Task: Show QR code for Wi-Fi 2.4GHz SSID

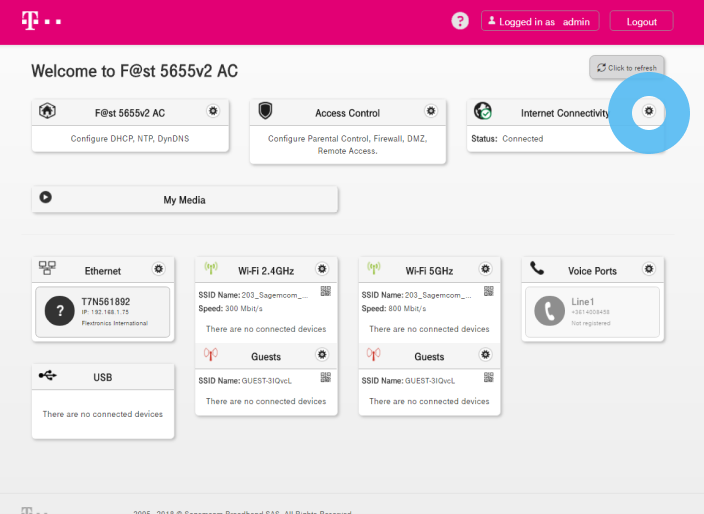Action: tap(326, 291)
